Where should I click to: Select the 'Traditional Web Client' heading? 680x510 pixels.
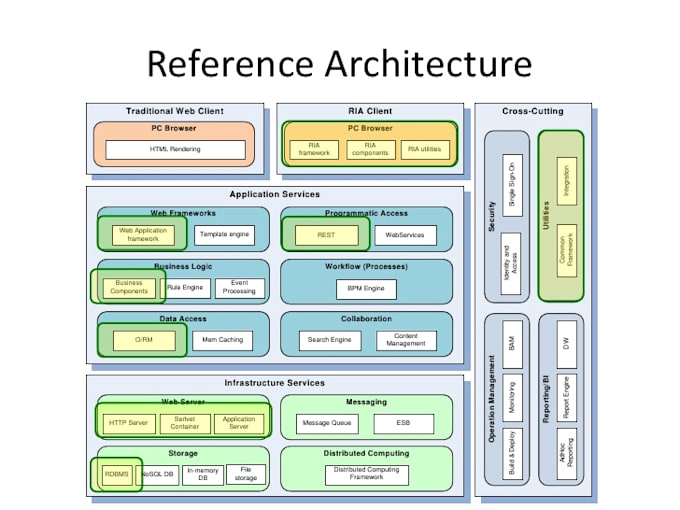click(175, 111)
